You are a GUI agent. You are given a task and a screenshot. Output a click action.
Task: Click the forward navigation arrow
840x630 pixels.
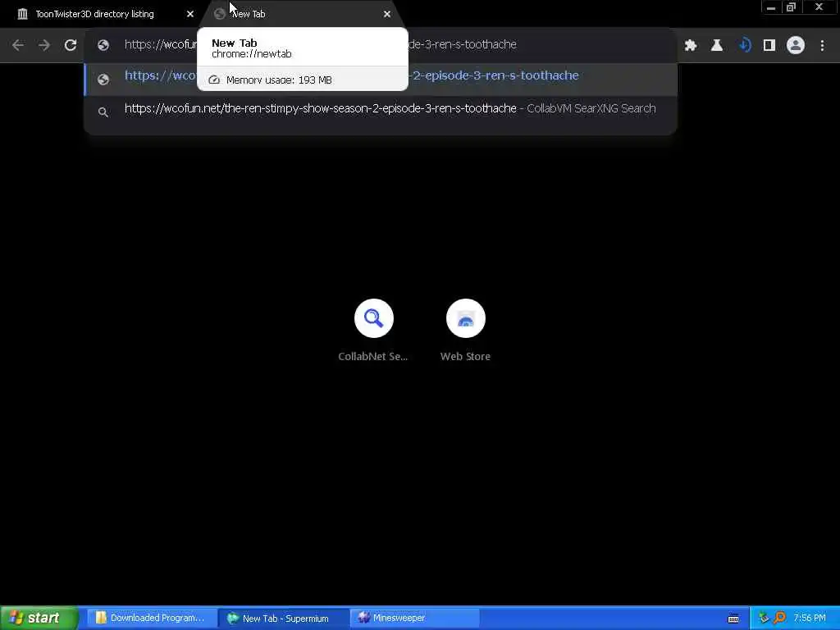point(44,45)
